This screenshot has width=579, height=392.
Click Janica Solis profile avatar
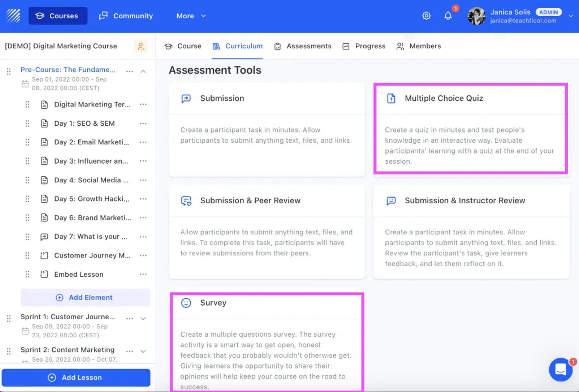476,16
